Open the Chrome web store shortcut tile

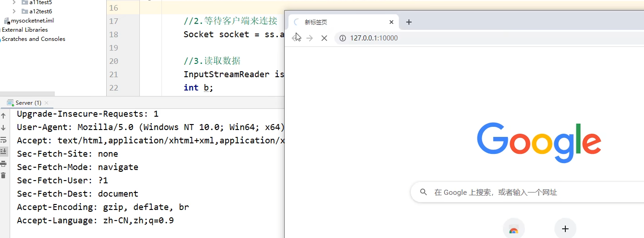coord(514,228)
